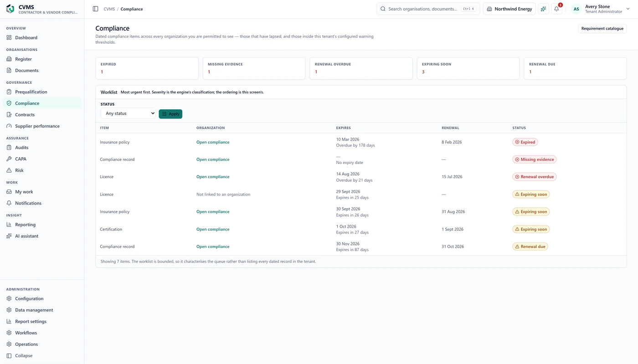This screenshot has height=364, width=638.
Task: Open Data management in the sidebar
Action: click(x=42, y=310)
